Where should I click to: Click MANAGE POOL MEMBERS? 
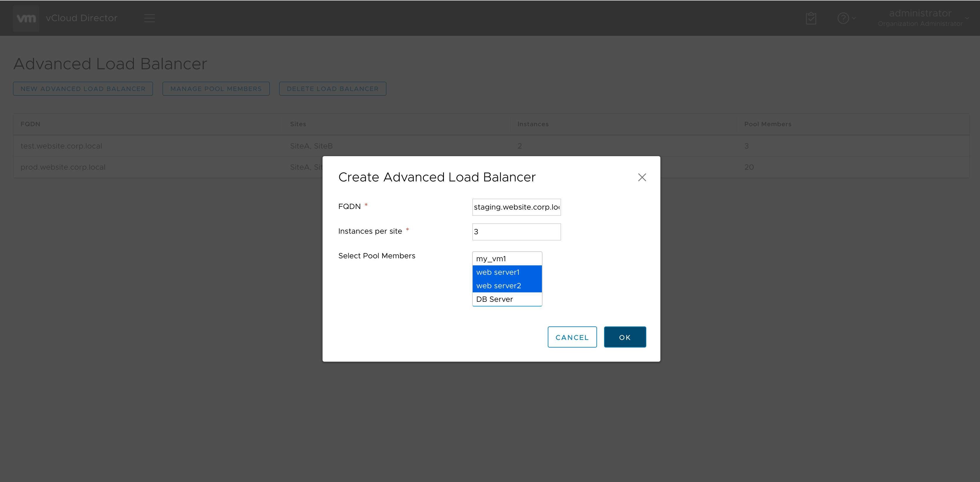click(x=216, y=88)
